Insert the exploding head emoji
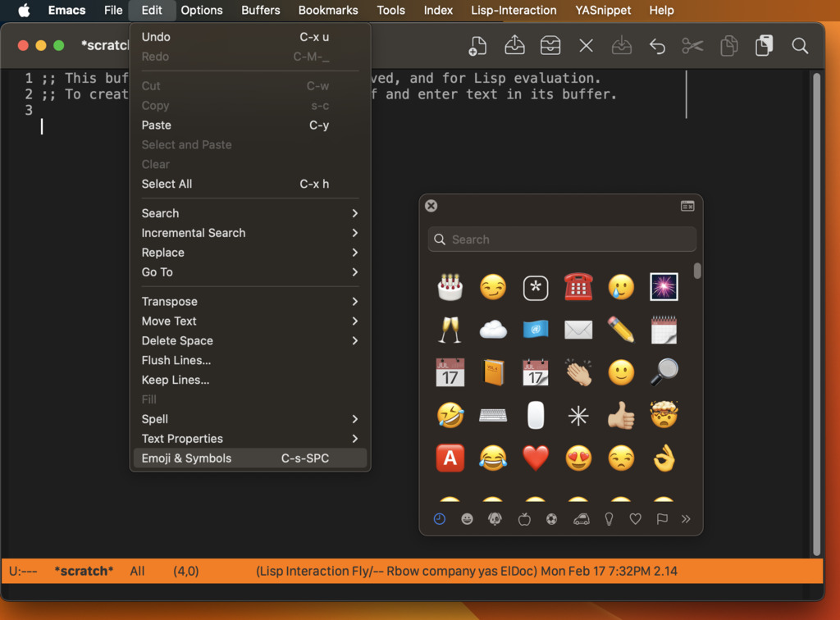Screen dimensions: 840x620 pos(664,416)
